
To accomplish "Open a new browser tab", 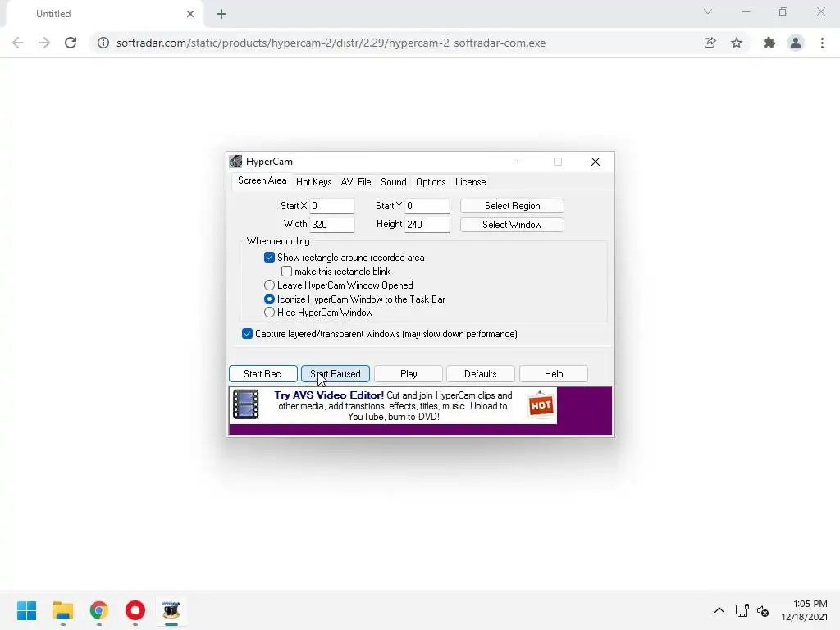I will click(221, 14).
